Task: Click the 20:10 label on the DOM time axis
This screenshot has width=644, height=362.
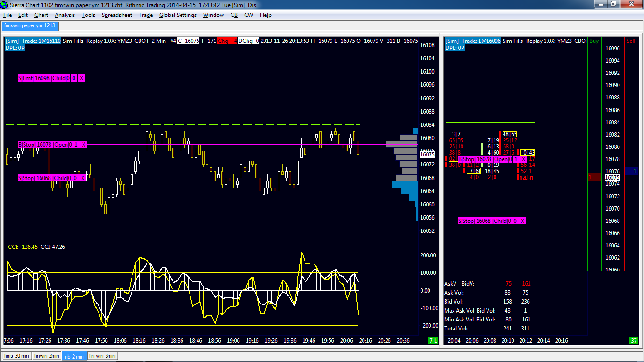Action: [x=509, y=340]
